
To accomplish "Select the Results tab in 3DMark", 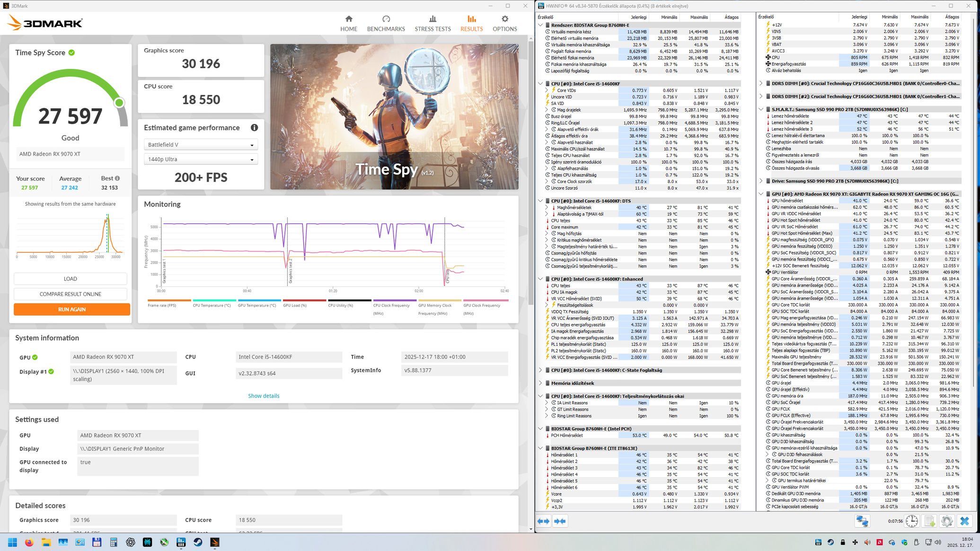I will point(472,23).
